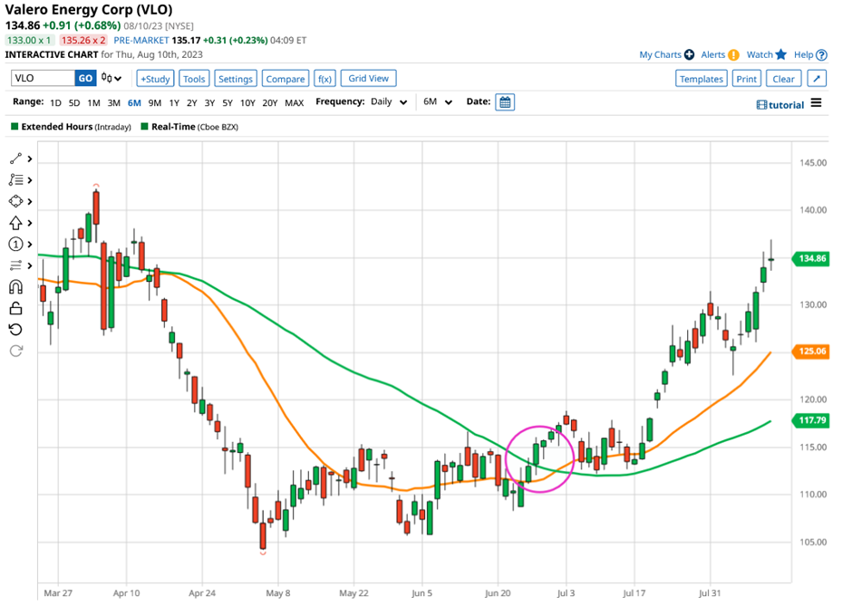Select the line drawing tool in sidebar
Screen dimensions: 852x616
(x=14, y=158)
